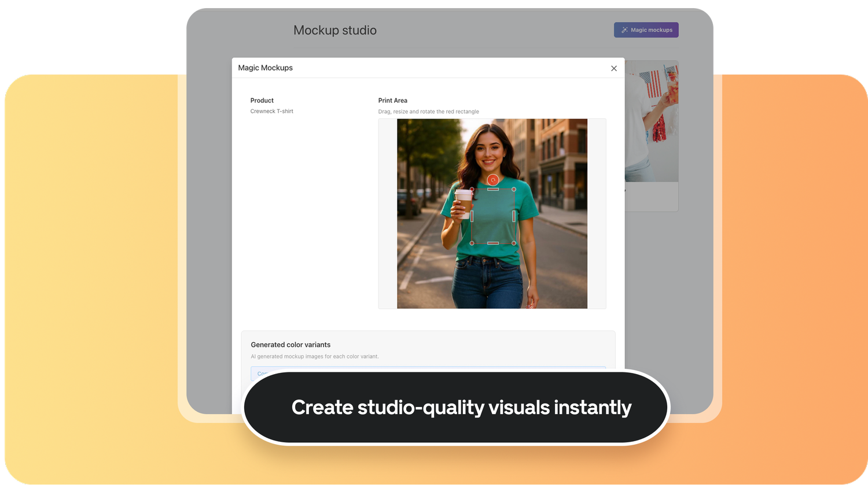Viewport: 868px width, 488px height.
Task: Click the bottom-right corner resize handle
Action: point(514,243)
